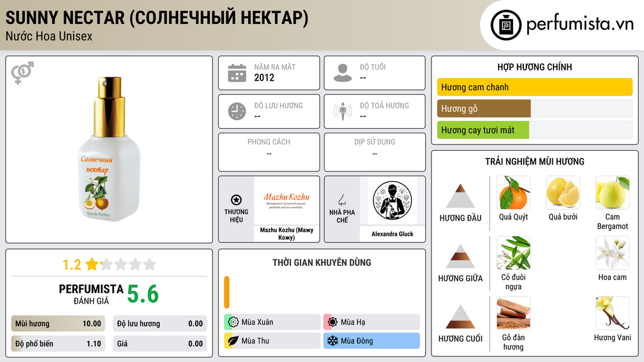Click the Perfumista Đánh giá label
This screenshot has width=644, height=362.
91,295
